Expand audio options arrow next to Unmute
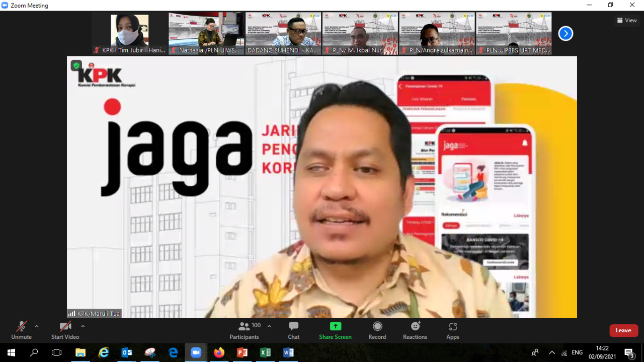The height and width of the screenshot is (362, 644). 37,326
